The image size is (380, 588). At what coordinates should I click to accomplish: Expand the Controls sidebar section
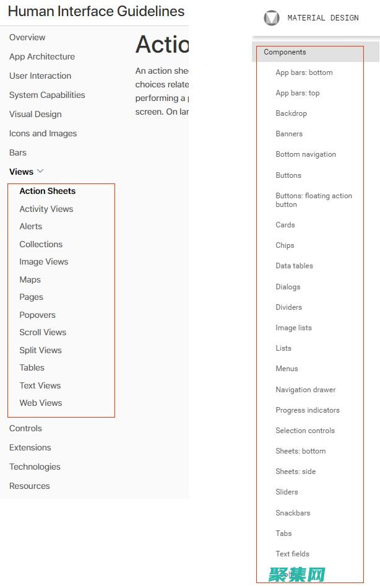[x=25, y=428]
